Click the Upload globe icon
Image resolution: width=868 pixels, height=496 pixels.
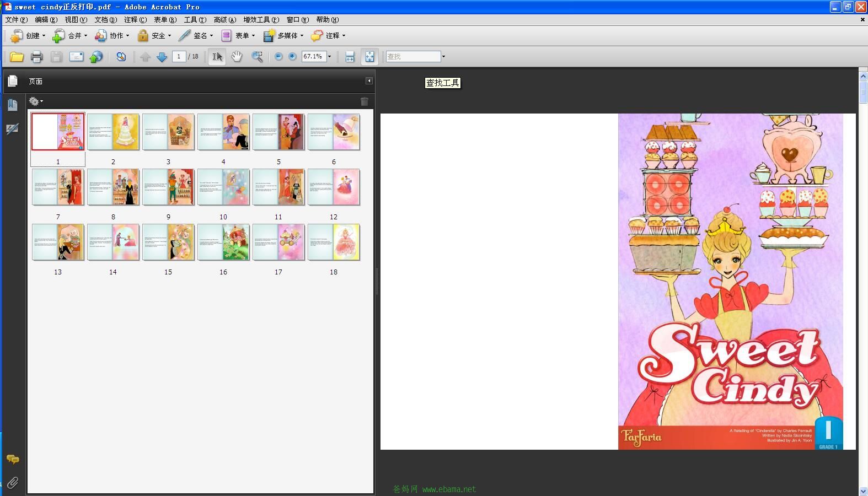(96, 56)
